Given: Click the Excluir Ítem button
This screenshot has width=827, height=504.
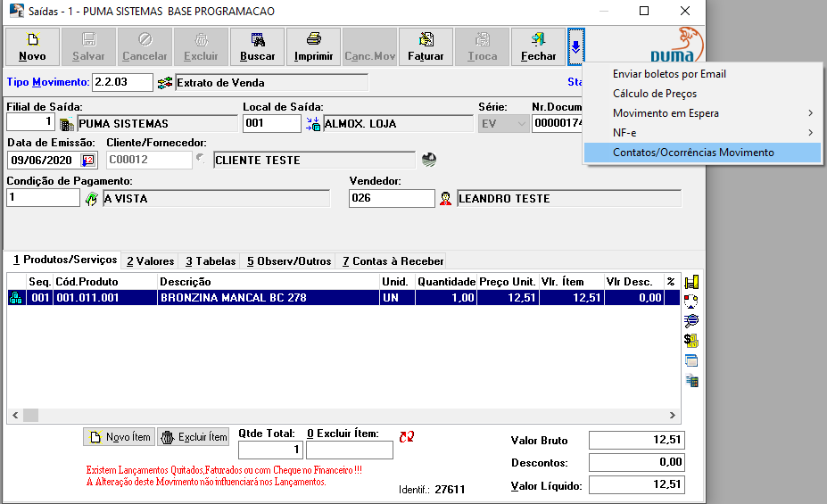Looking at the screenshot, I should pos(194,437).
